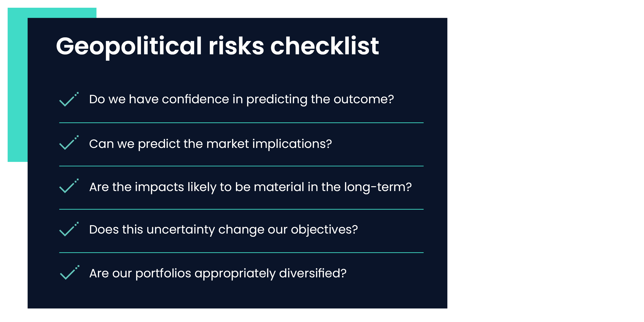Click the divider under the market implications question

[241, 166]
